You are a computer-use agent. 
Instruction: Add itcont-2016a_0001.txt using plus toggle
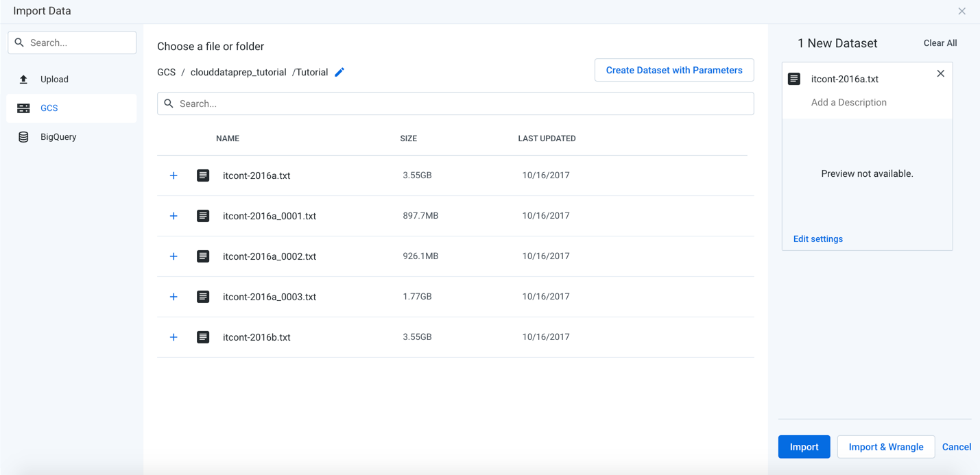pyautogui.click(x=173, y=215)
